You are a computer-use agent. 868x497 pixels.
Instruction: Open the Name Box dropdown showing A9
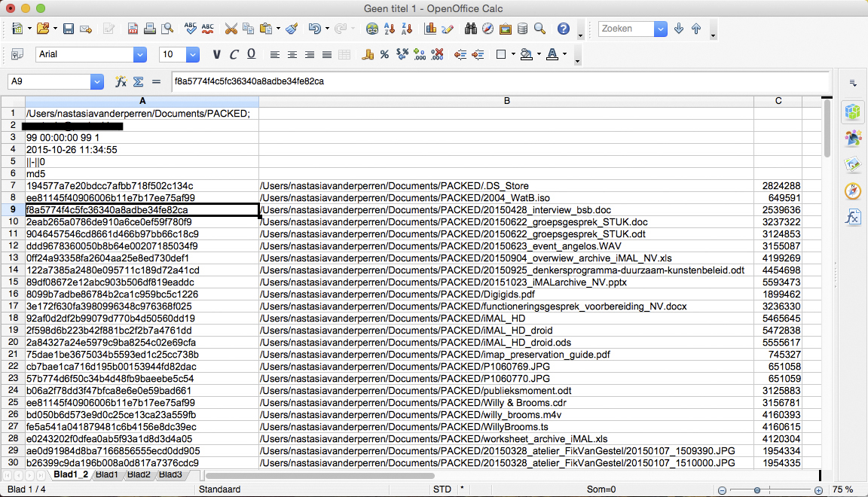coord(96,81)
